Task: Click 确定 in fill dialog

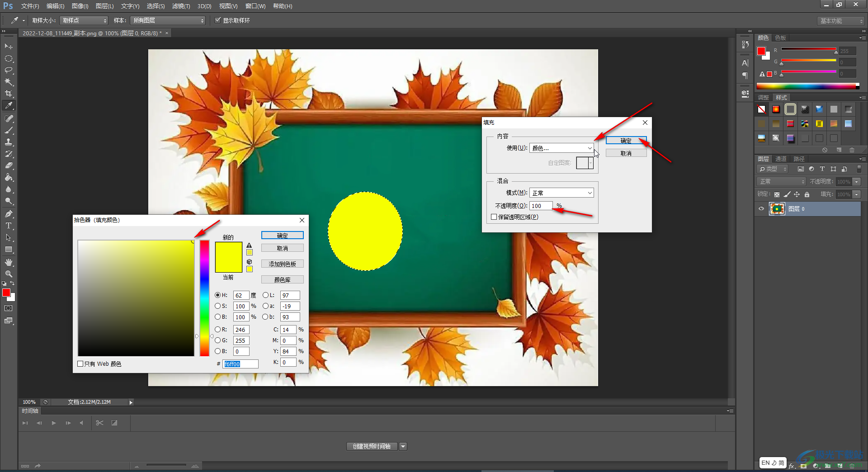Action: (626, 141)
